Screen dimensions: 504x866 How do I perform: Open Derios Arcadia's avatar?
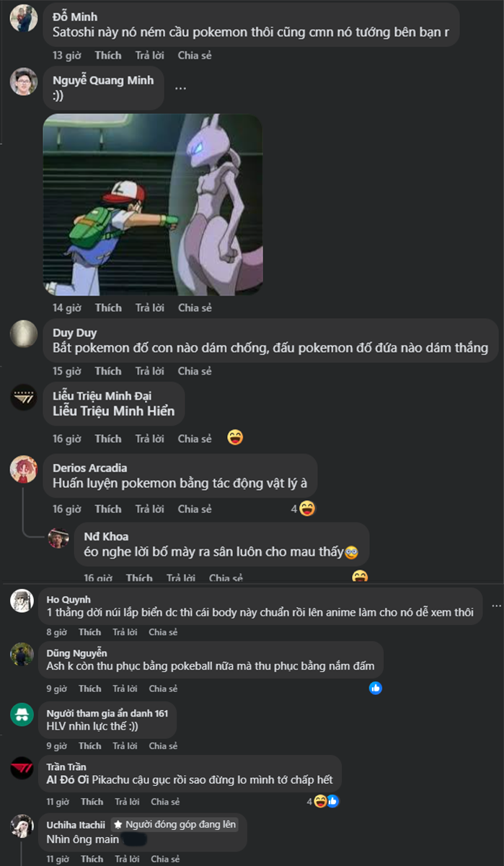pyautogui.click(x=24, y=470)
